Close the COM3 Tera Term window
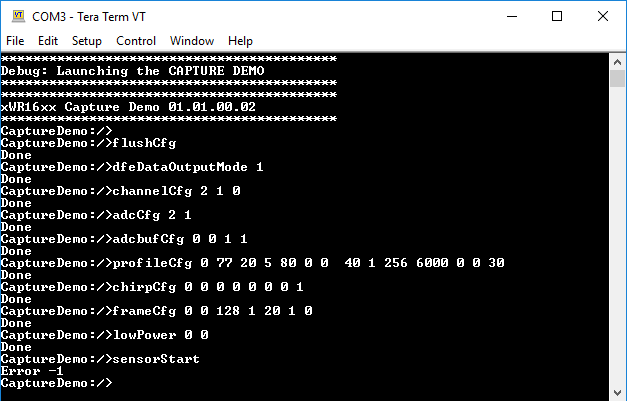This screenshot has height=401, width=627. pyautogui.click(x=603, y=16)
